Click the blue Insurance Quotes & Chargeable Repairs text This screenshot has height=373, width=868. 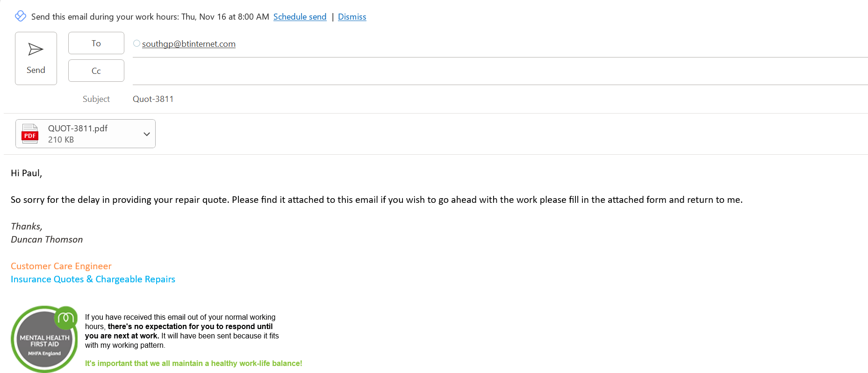(x=93, y=280)
